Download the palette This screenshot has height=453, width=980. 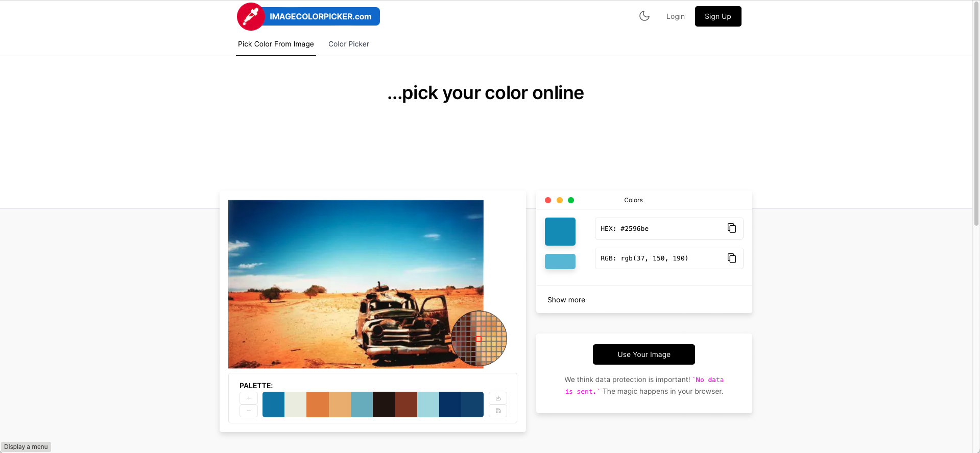pyautogui.click(x=498, y=398)
